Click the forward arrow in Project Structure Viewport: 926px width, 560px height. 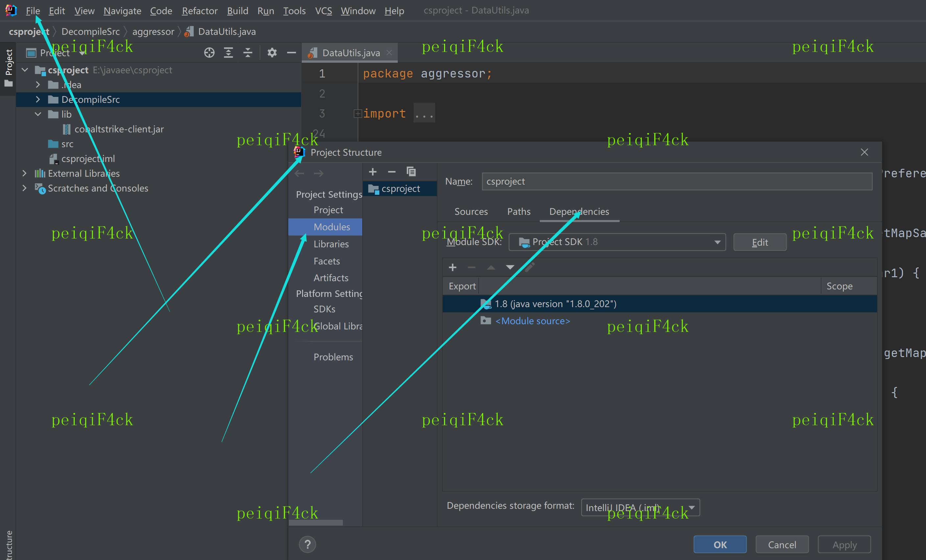click(319, 173)
